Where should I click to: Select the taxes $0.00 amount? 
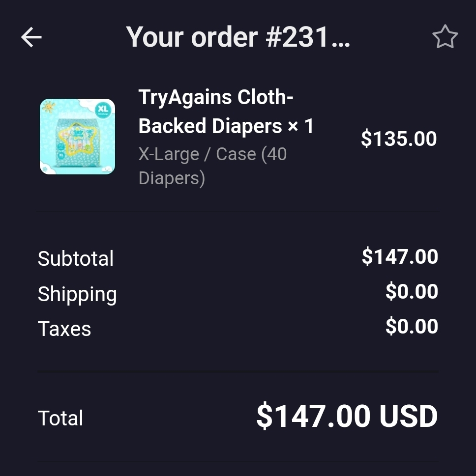412,326
